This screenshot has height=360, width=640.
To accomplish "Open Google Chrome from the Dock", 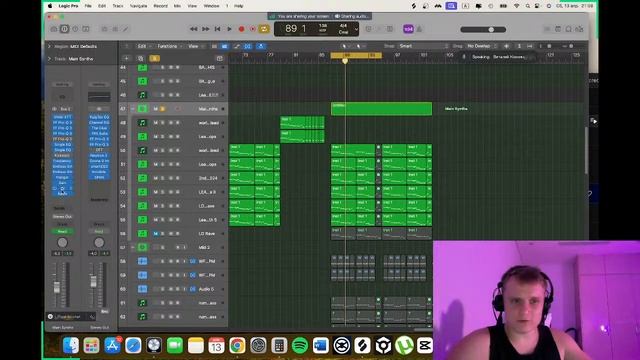I will [x=237, y=346].
